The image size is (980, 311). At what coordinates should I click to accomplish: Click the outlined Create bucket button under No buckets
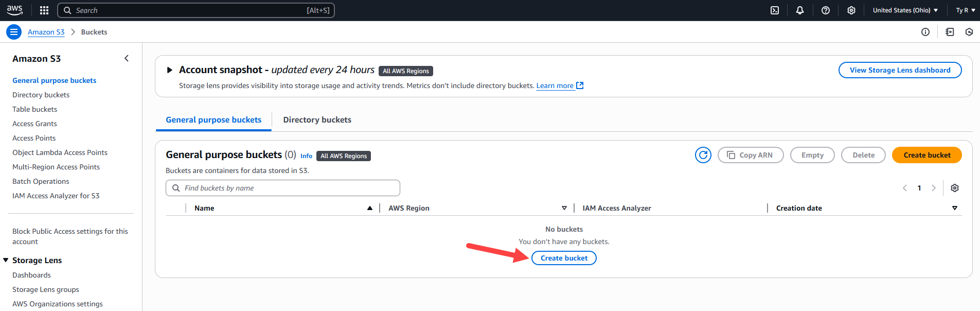pos(564,258)
